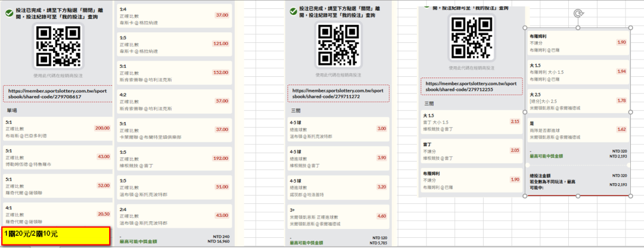Pick the 4.60 odds for 3+ goals
Viewport: 644px width, 248px height.
click(382, 216)
